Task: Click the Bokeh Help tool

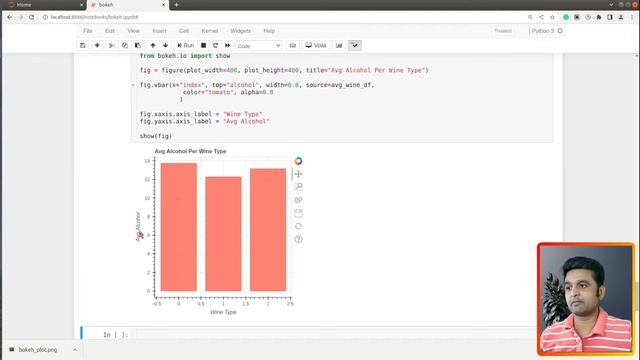Action: point(298,239)
